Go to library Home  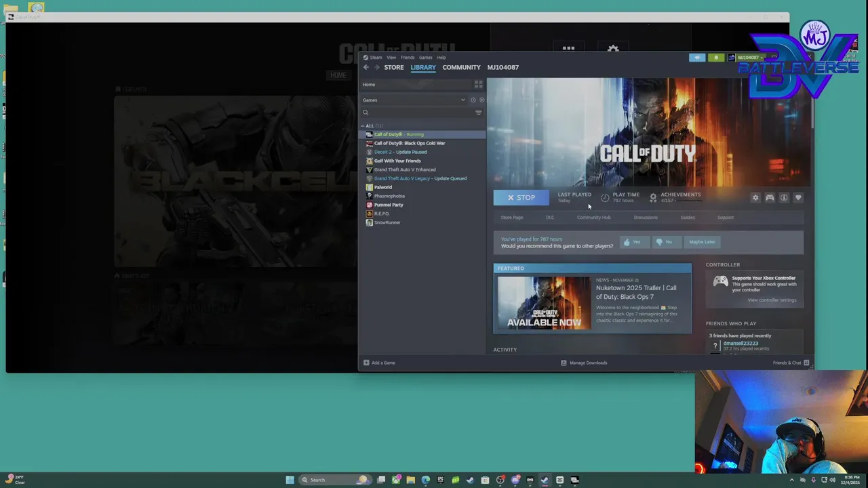(416, 85)
